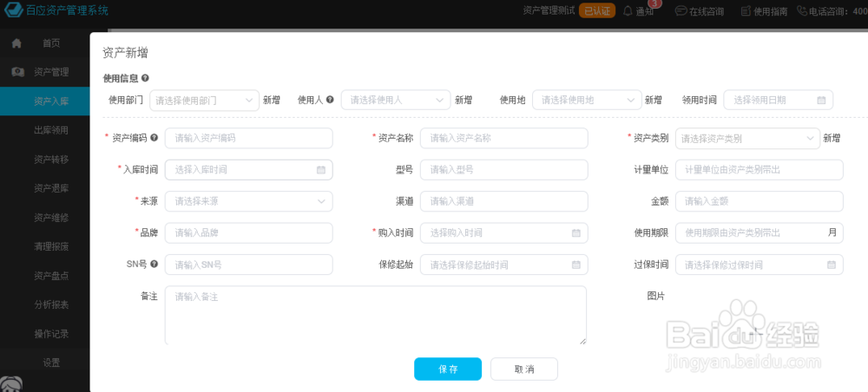Click into the SN号 input field
The width and height of the screenshot is (868, 392).
tap(248, 265)
